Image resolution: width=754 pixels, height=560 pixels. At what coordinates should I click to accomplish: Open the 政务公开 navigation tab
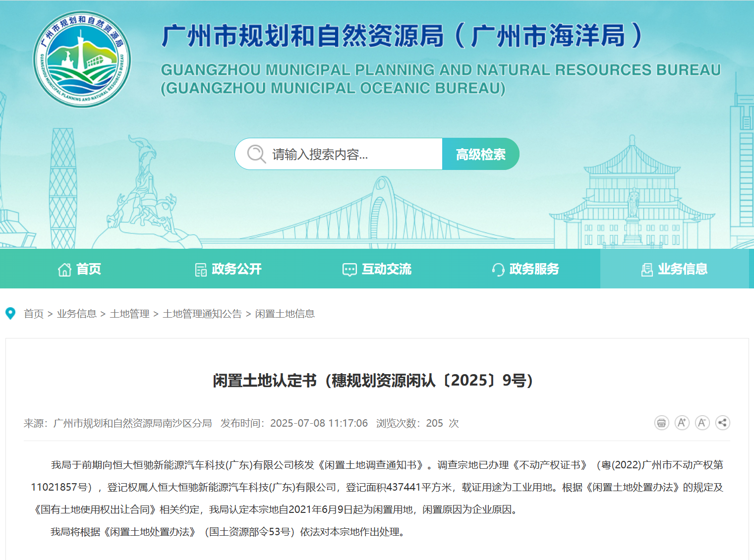[x=228, y=269]
